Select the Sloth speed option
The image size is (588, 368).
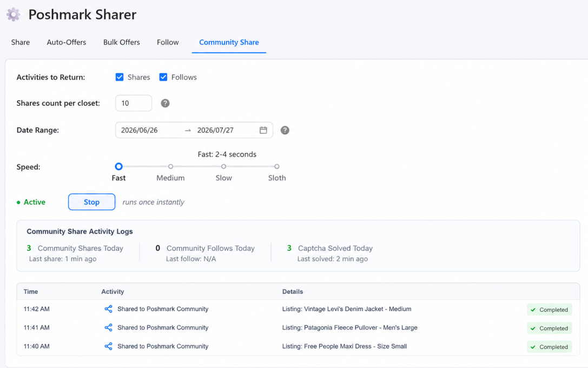pyautogui.click(x=277, y=166)
